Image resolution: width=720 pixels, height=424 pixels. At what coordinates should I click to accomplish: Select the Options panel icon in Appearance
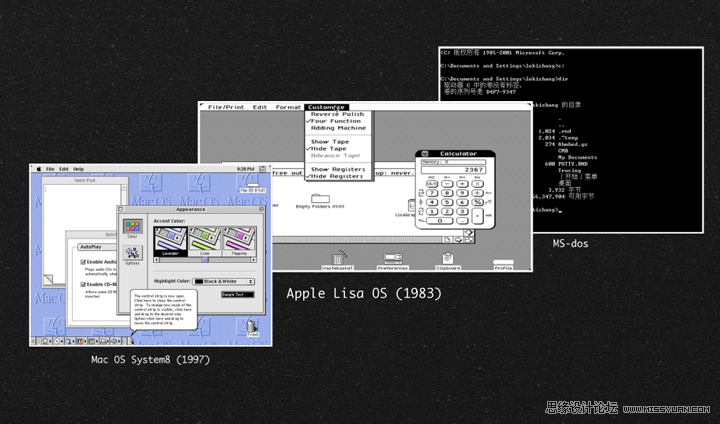(132, 255)
